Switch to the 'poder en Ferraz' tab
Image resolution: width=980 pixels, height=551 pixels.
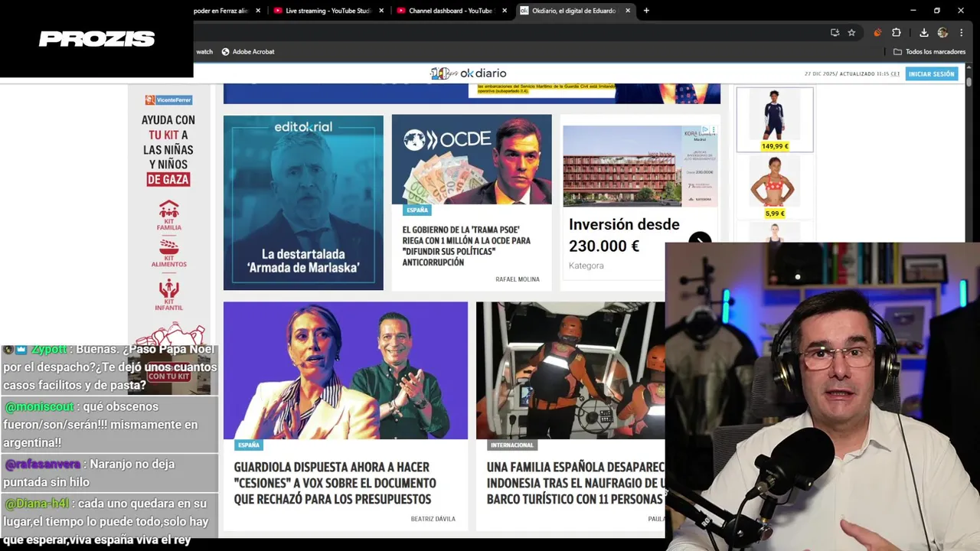click(222, 11)
